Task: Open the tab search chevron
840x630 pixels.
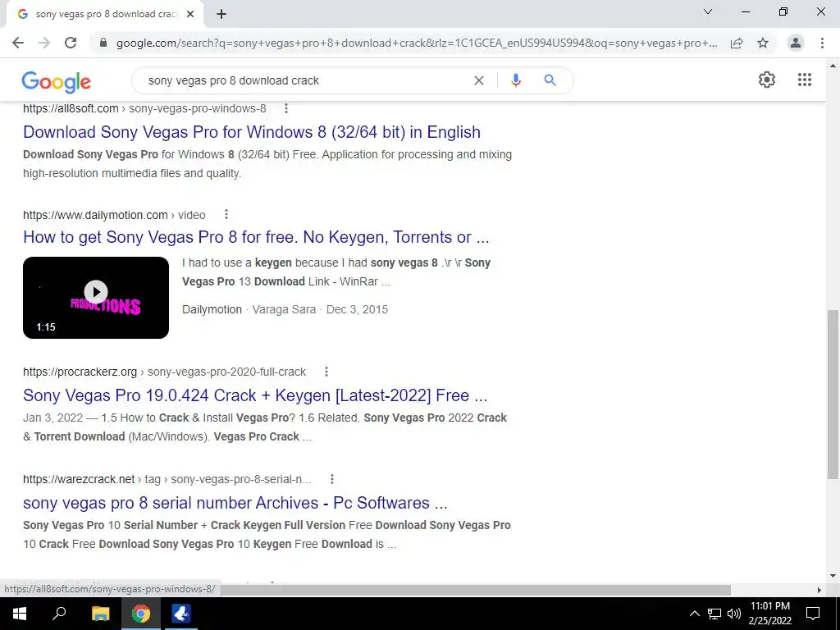Action: click(x=708, y=11)
